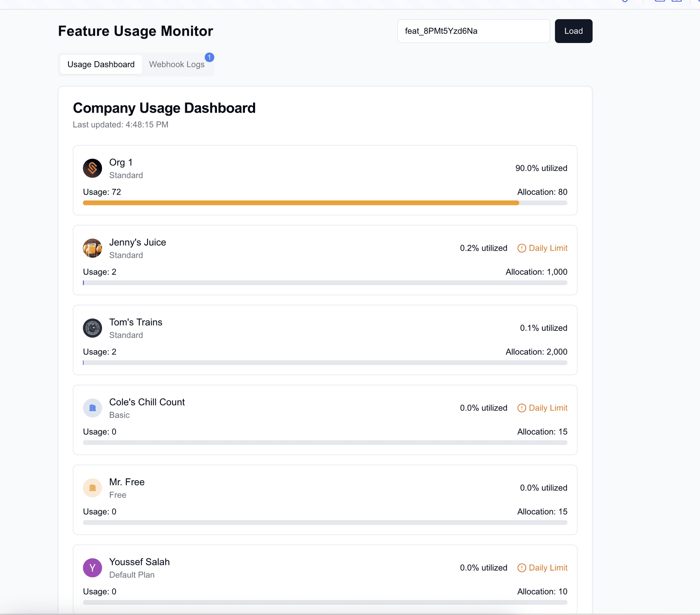This screenshot has width=700, height=615.
Task: Click the Webhook Logs notification badge
Action: [209, 57]
